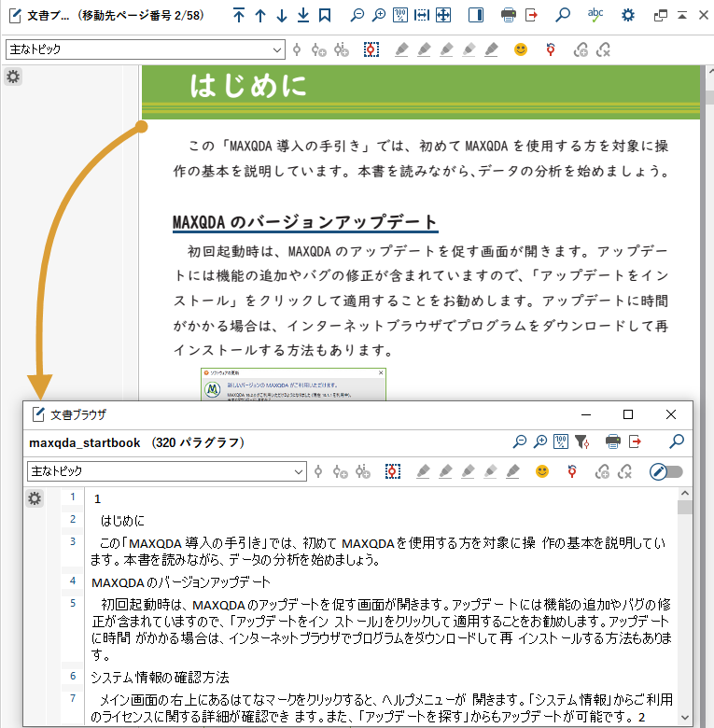Toggle edit mode switch in lower window

coord(666,471)
